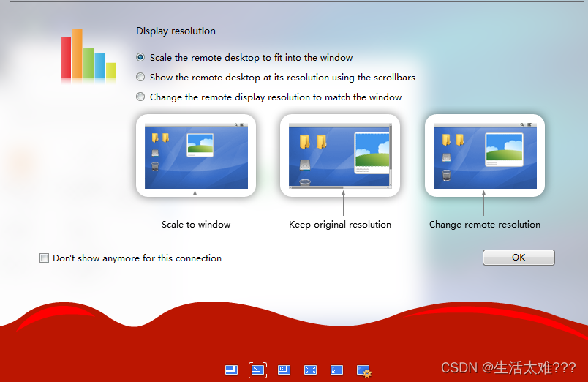Click the selected fit-to-window scaling icon
588x382 pixels.
(257, 370)
